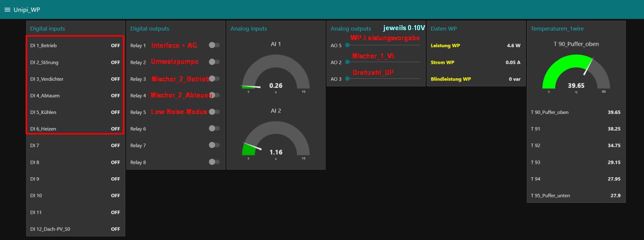Select the DI 2_Störung row label
The height and width of the screenshot is (240, 644).
(x=44, y=62)
